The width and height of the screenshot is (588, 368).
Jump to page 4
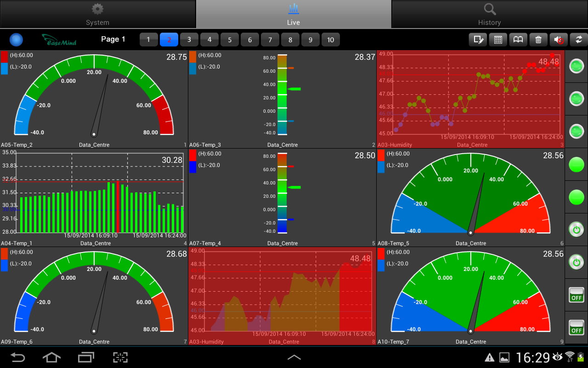209,40
